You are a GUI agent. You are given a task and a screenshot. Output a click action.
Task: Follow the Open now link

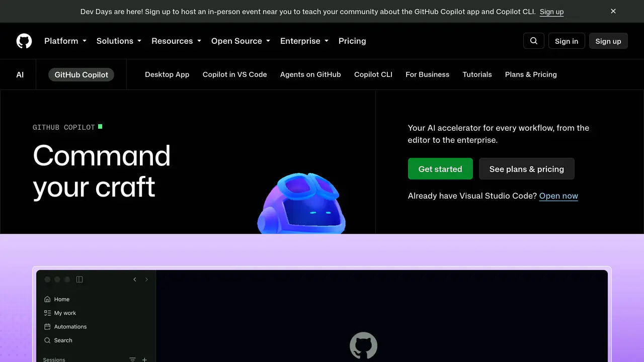[x=558, y=196]
